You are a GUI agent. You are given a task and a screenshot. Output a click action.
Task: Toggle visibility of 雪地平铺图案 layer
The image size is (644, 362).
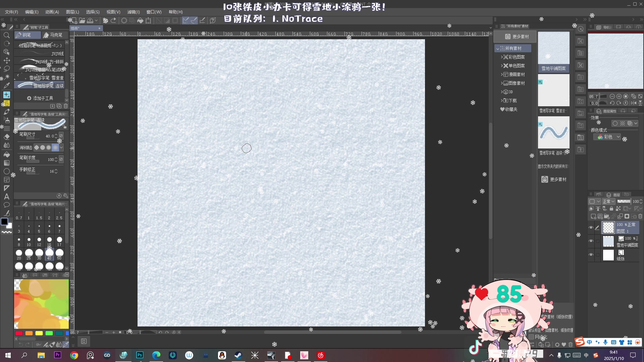591,241
